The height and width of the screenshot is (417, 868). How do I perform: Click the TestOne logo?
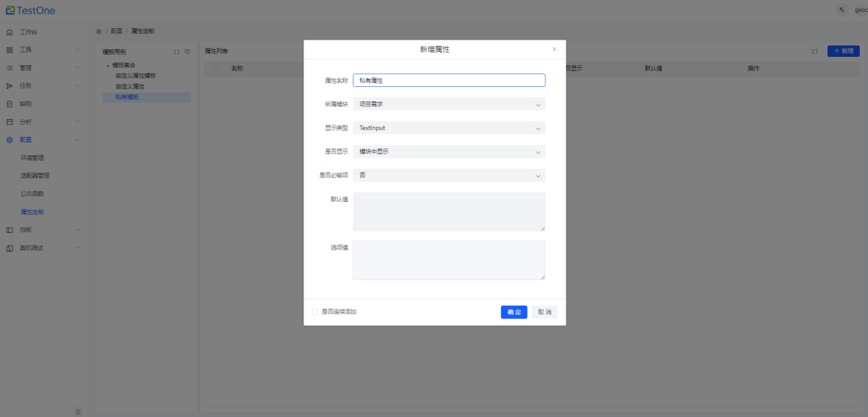point(31,10)
